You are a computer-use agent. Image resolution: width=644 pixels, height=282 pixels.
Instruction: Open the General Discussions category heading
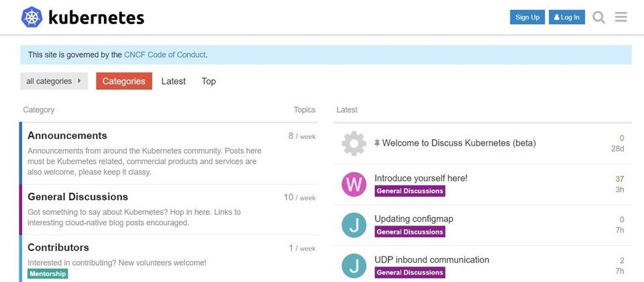78,197
